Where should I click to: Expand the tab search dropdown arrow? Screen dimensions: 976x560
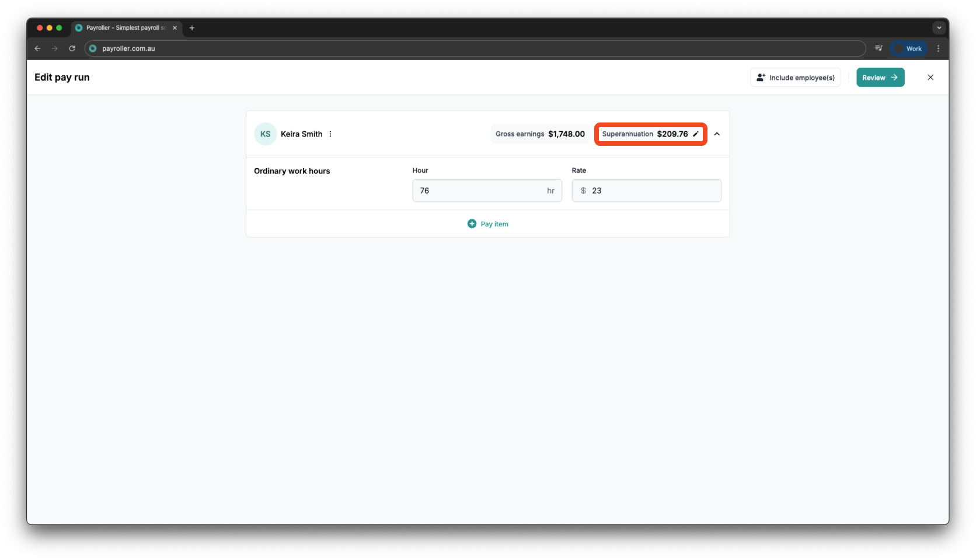pos(939,28)
